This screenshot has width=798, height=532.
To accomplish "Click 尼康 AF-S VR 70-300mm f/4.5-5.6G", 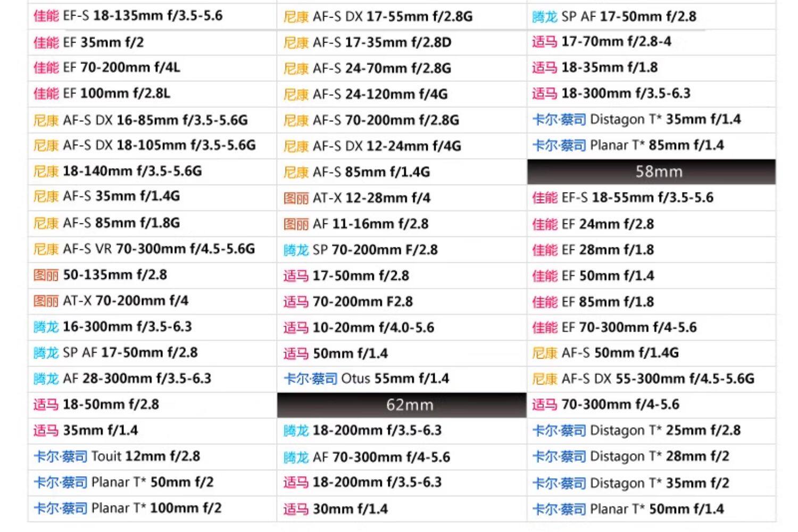I will point(152,250).
